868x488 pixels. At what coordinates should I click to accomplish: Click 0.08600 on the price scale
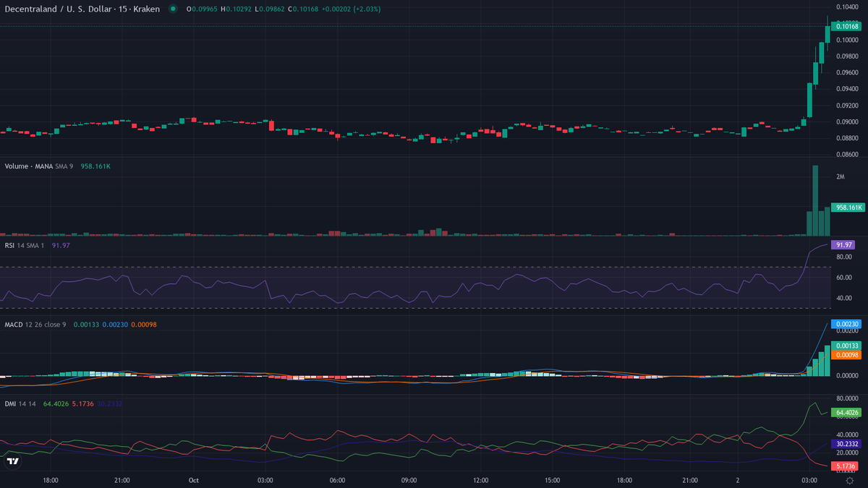(x=847, y=155)
